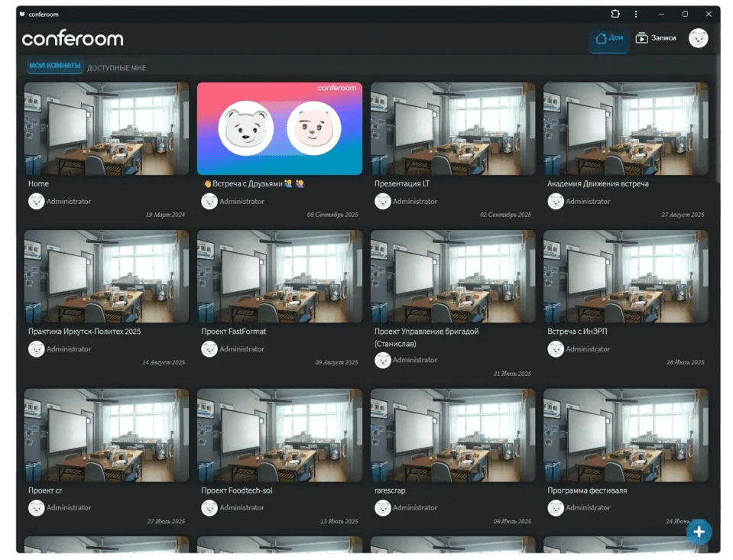Click the conferoom logo
The height and width of the screenshot is (560, 733).
[73, 39]
